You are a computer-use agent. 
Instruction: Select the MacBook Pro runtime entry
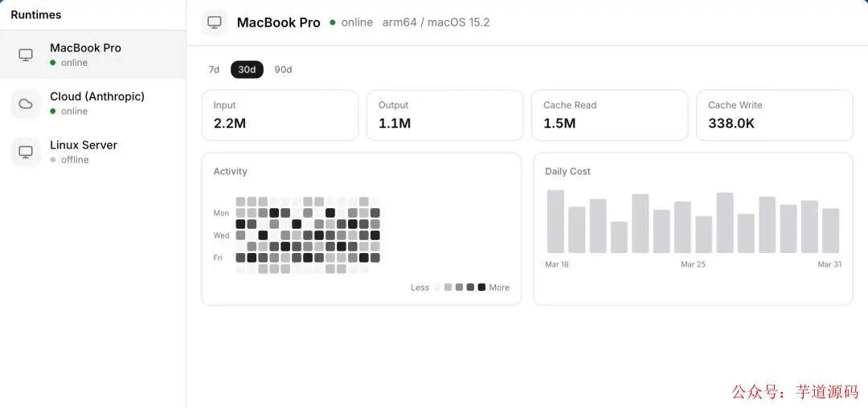pos(93,55)
